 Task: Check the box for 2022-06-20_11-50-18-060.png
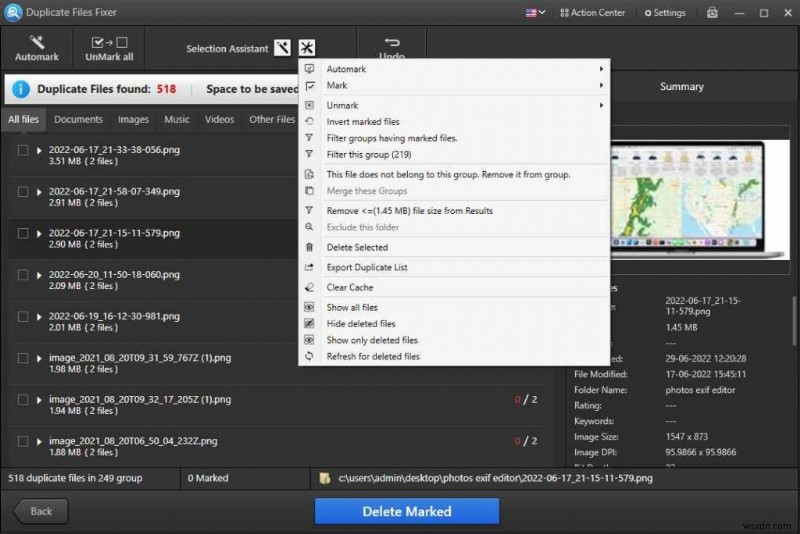tap(23, 275)
